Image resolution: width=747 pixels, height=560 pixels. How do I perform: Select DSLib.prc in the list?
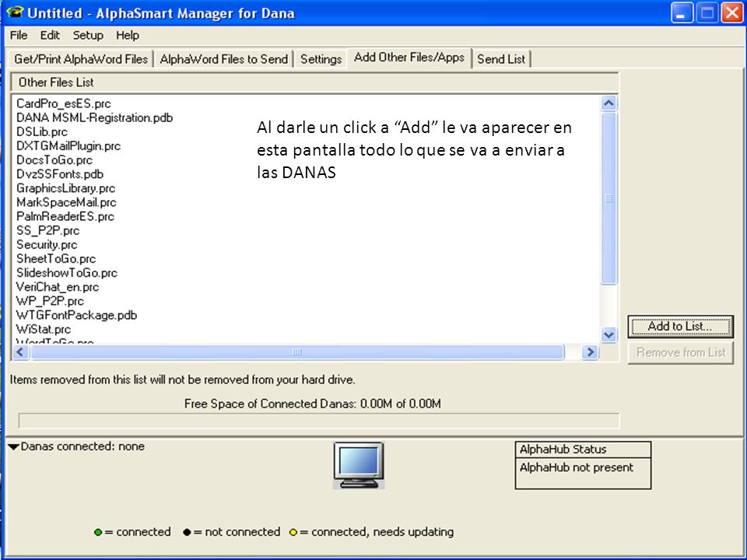42,132
